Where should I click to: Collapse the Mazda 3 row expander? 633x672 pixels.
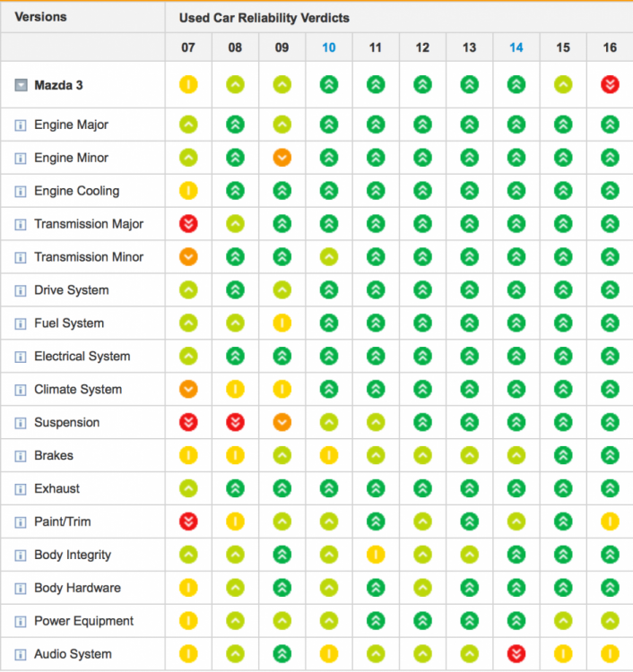(x=20, y=85)
